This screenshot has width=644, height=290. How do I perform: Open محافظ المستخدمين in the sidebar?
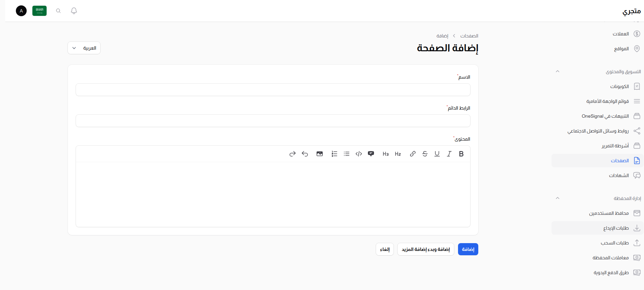pos(597,213)
